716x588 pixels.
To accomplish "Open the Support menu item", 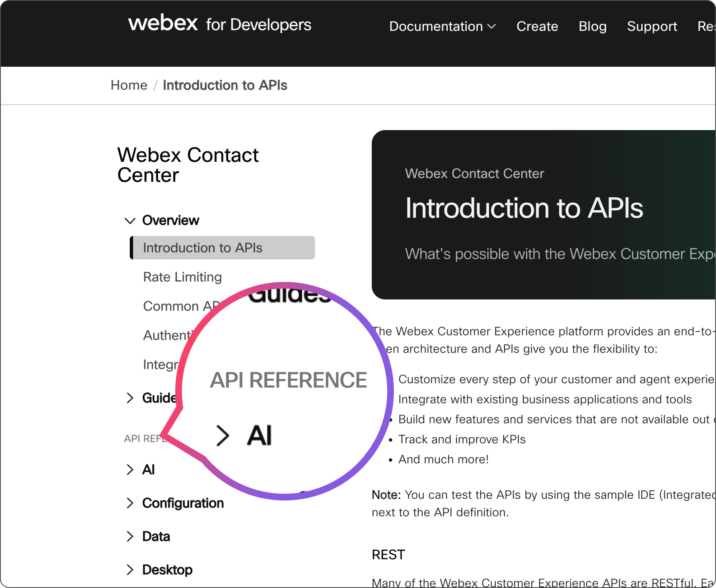I will (652, 26).
